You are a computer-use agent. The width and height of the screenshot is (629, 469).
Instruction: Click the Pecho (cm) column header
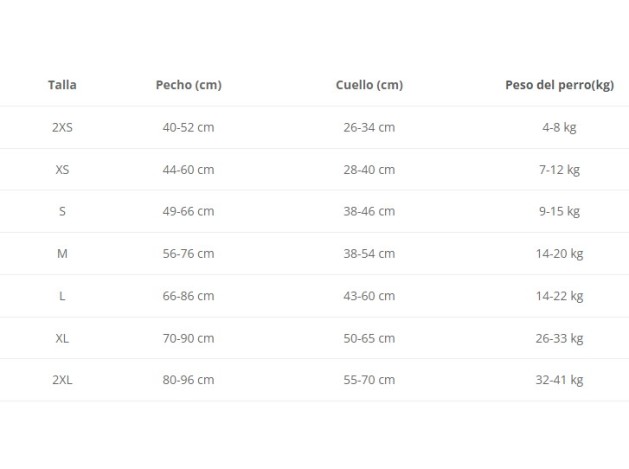pyautogui.click(x=188, y=85)
